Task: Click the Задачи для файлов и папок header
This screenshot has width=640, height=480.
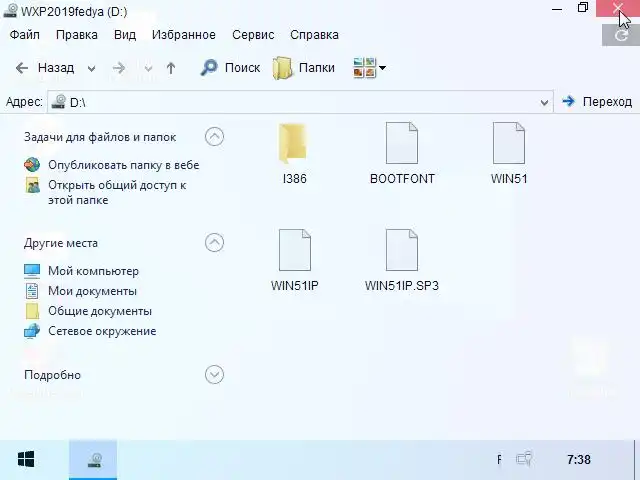Action: (x=100, y=137)
